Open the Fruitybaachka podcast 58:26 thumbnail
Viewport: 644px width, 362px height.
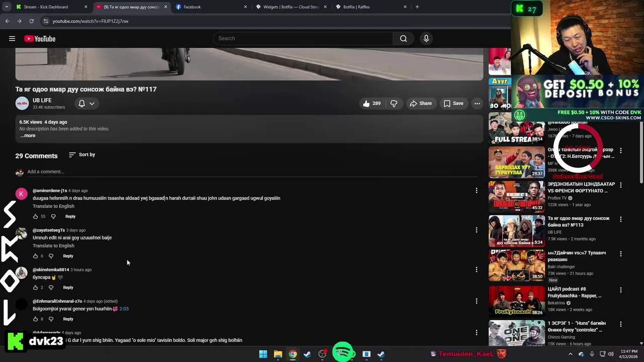tap(517, 301)
